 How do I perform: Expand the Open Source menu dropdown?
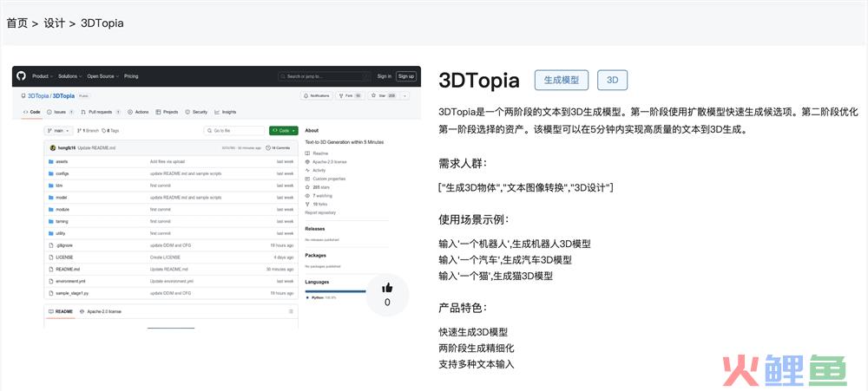coord(103,76)
